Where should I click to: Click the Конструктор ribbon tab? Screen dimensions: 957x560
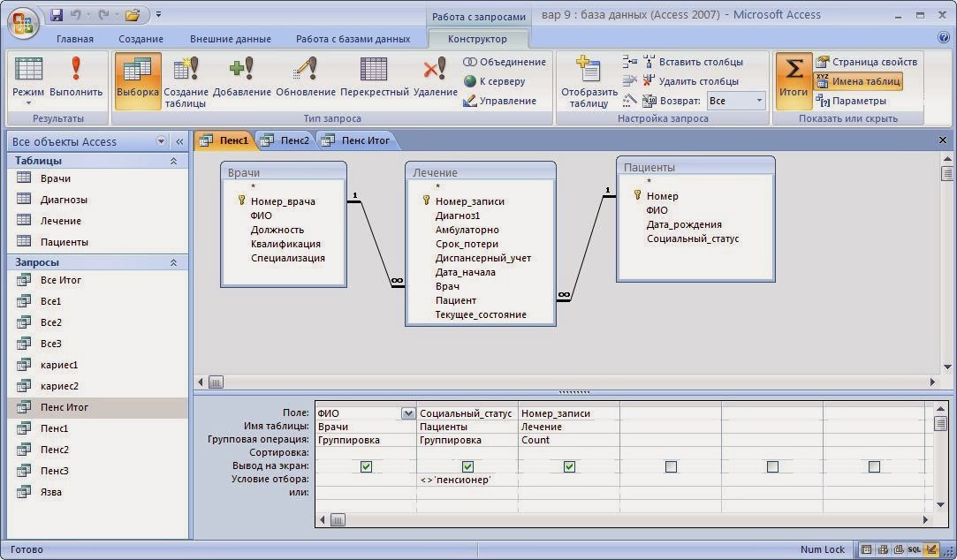[x=477, y=39]
